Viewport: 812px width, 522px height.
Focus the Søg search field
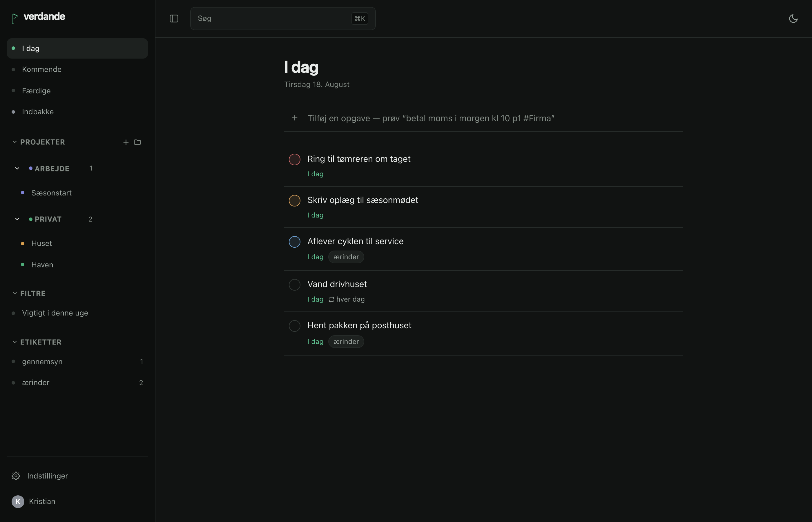(283, 19)
